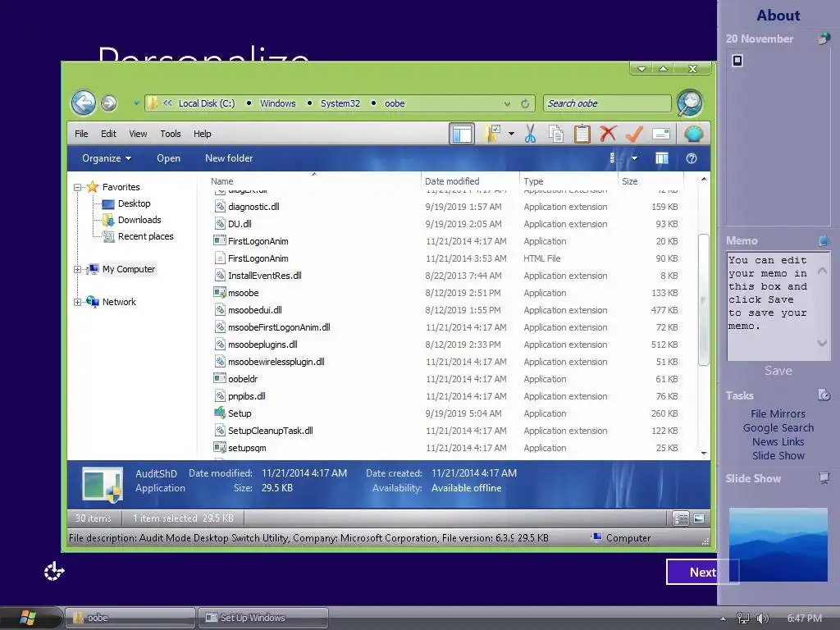The width and height of the screenshot is (840, 630).
Task: Click New folder in the command bar
Action: pos(229,158)
